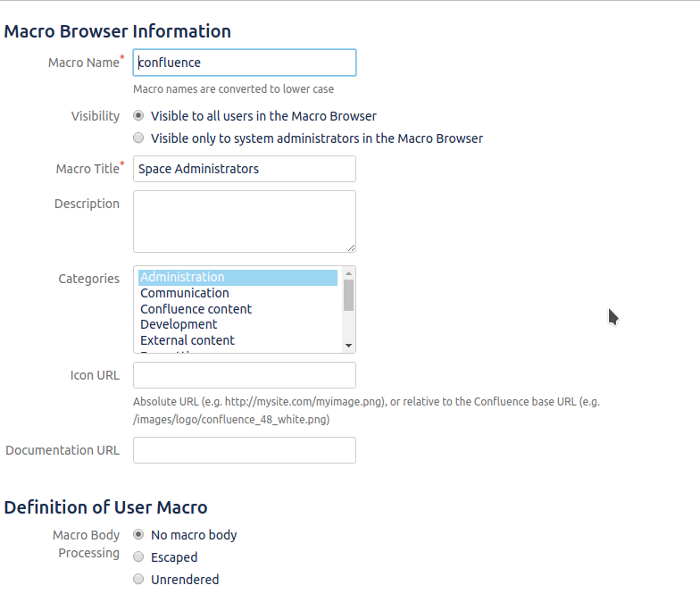Click the Description resize handle
The height and width of the screenshot is (594, 700).
(x=352, y=248)
